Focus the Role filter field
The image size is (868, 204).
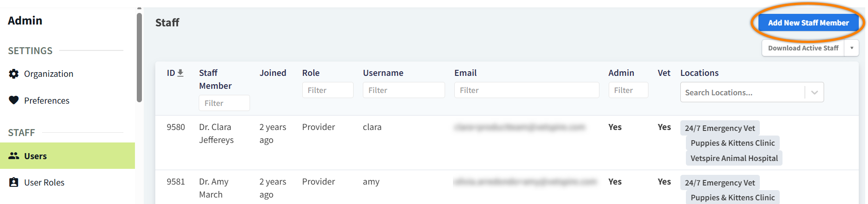click(328, 90)
